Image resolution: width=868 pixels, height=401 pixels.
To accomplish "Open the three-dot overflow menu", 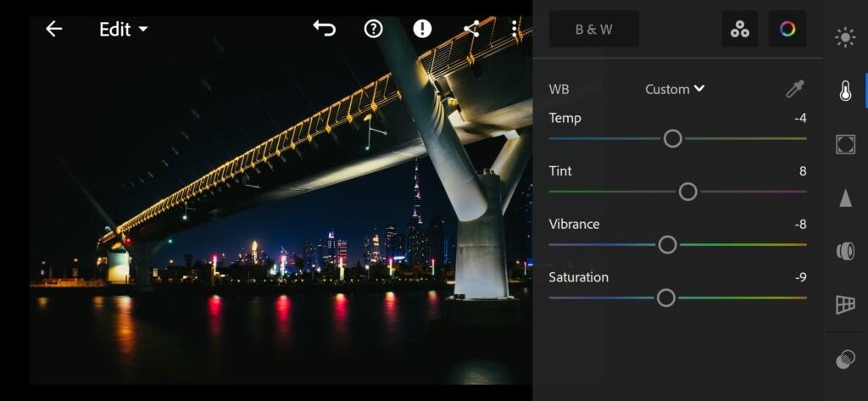I will click(x=515, y=29).
